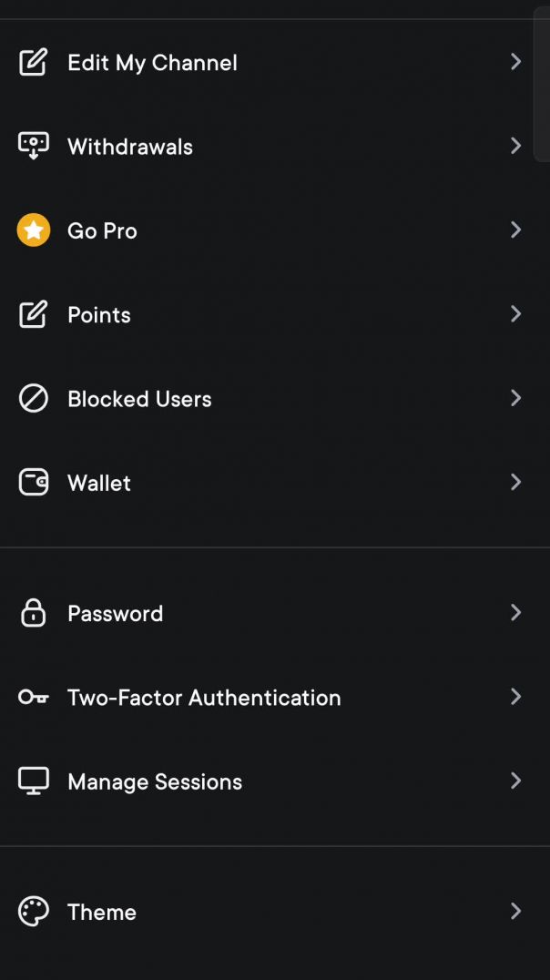Open the Password settings row
Image resolution: width=550 pixels, height=980 pixels.
click(x=116, y=614)
